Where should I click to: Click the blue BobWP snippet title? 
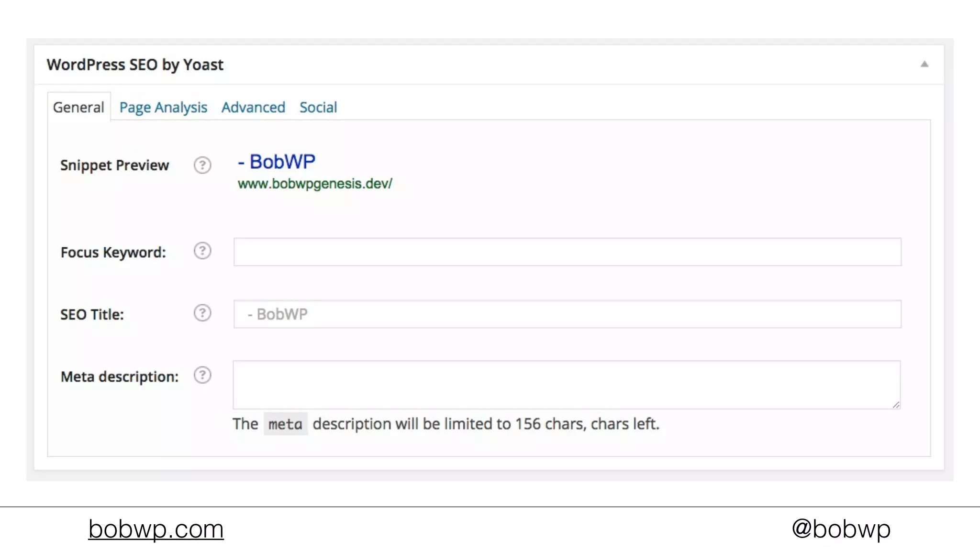[x=277, y=162]
